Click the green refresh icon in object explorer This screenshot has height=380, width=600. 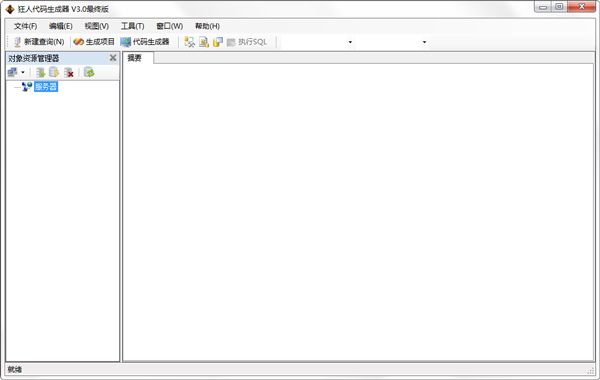[x=89, y=72]
